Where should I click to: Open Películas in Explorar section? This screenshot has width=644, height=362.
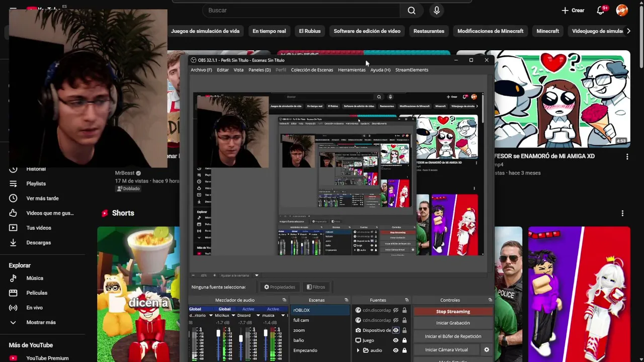37,293
